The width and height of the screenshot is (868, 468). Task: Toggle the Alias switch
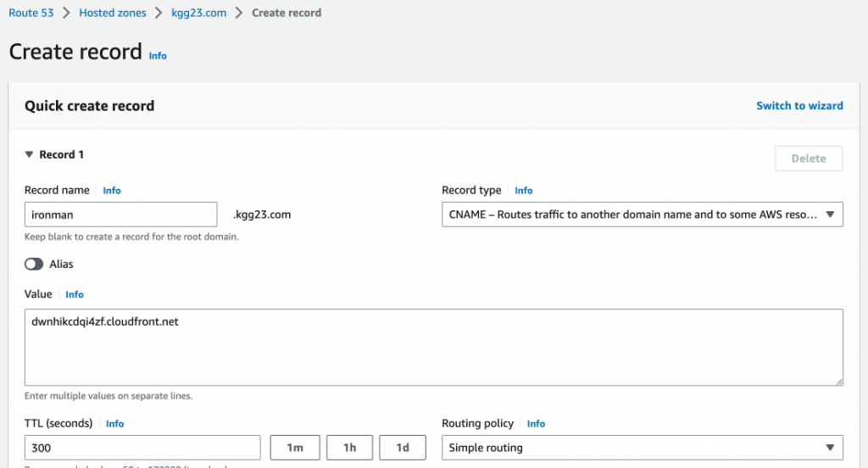[34, 265]
